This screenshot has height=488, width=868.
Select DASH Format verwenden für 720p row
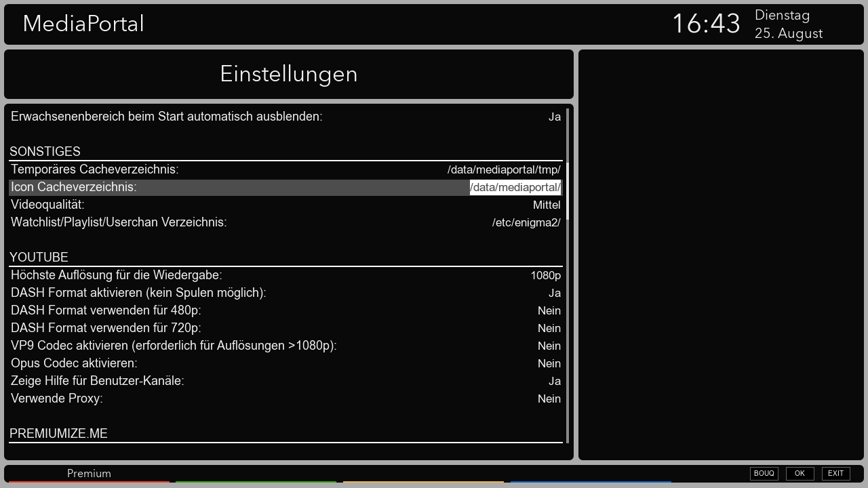[285, 328]
